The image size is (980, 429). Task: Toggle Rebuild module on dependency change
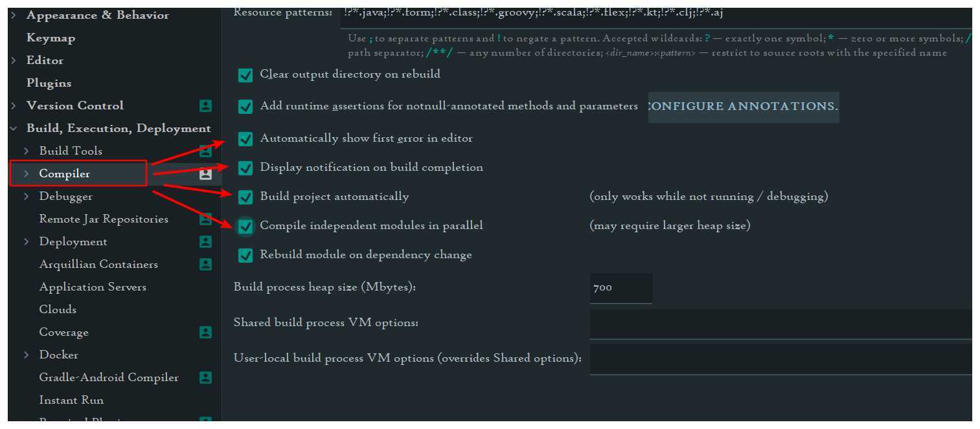pos(245,256)
